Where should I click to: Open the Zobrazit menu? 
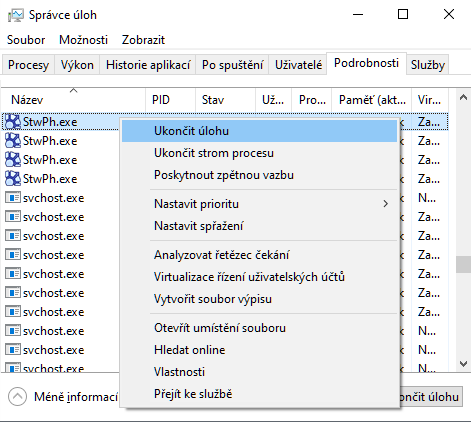coord(143,40)
